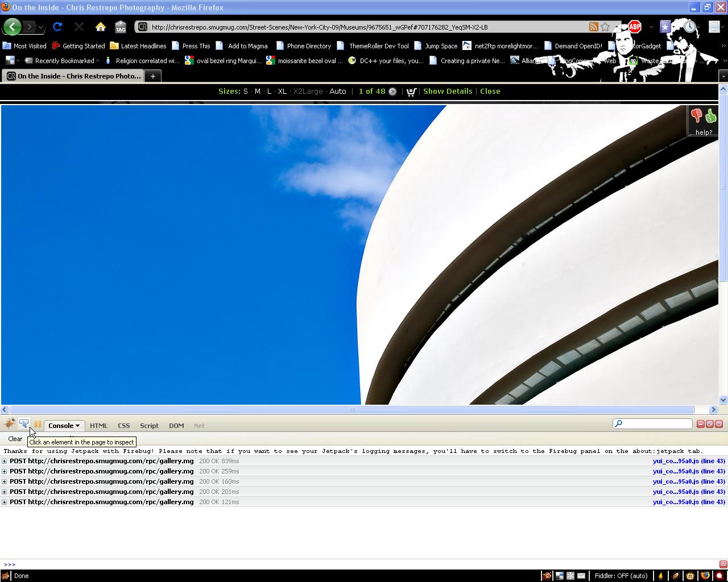Click the RSS feed icon in address bar
728x582 pixels.
(x=593, y=27)
